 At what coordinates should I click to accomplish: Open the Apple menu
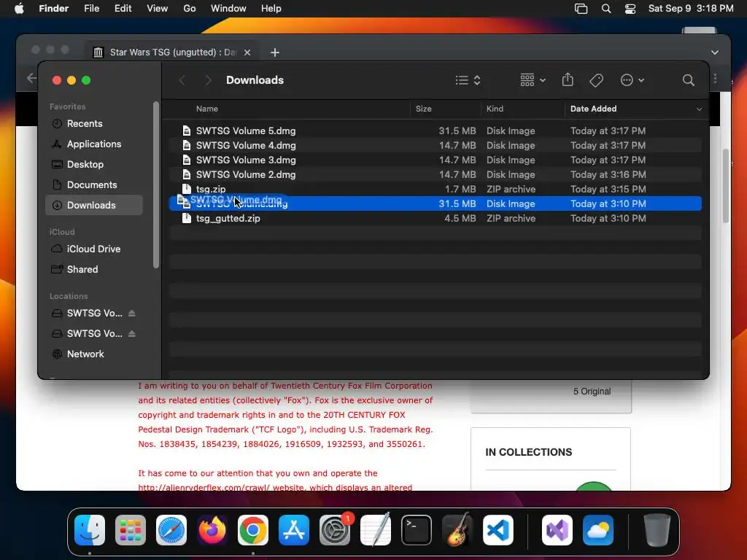click(19, 8)
